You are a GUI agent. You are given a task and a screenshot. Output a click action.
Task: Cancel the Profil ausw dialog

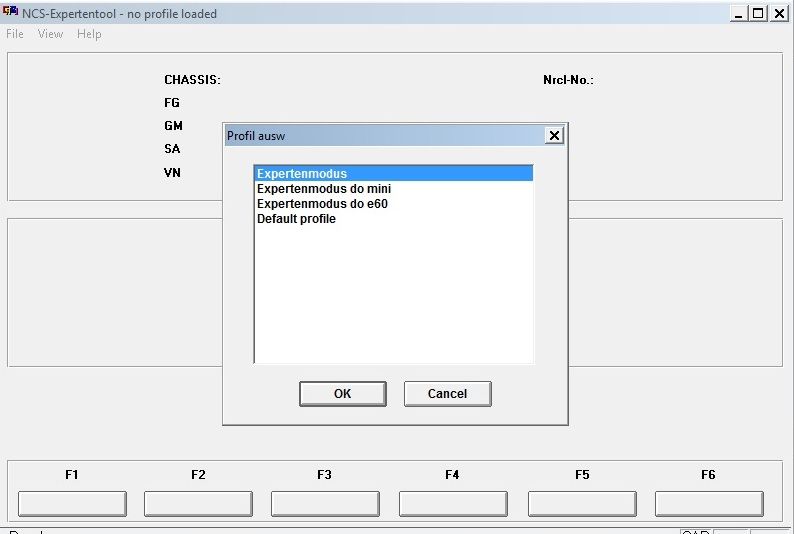pyautogui.click(x=448, y=394)
